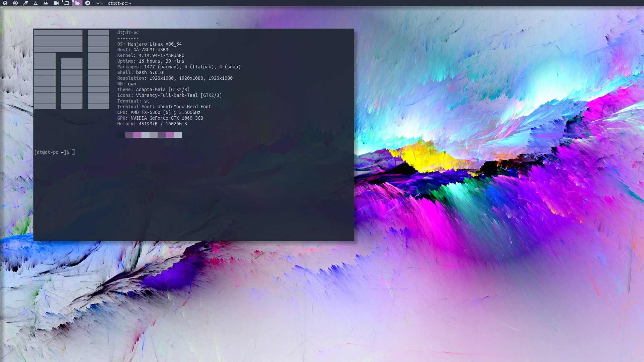Open the Telegram paper plane tag
The height and width of the screenshot is (362, 644).
87,3
